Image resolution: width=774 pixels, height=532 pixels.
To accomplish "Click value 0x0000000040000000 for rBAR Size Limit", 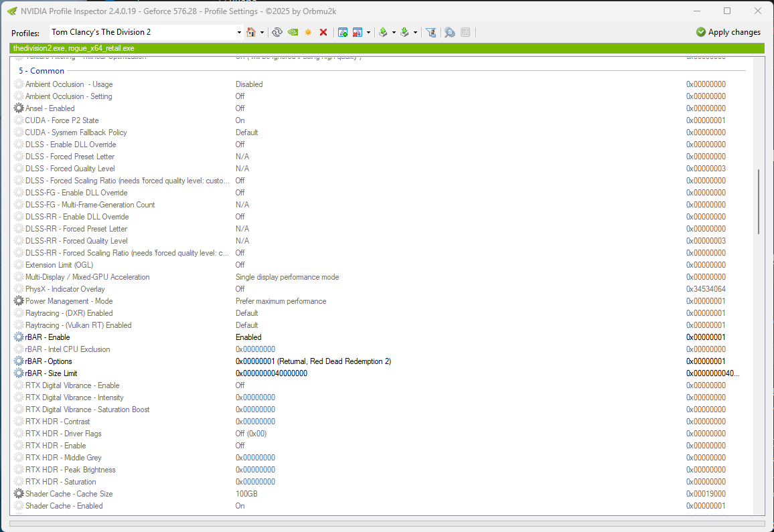I will [x=271, y=373].
